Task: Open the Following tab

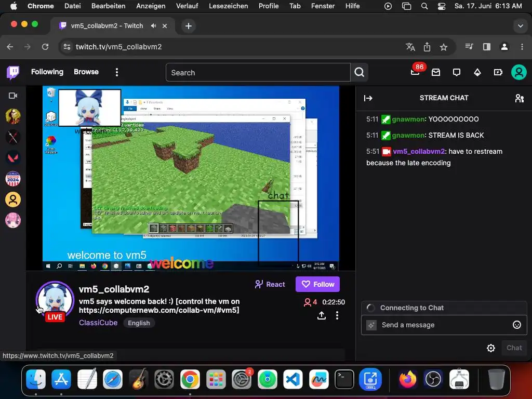Action: click(47, 72)
